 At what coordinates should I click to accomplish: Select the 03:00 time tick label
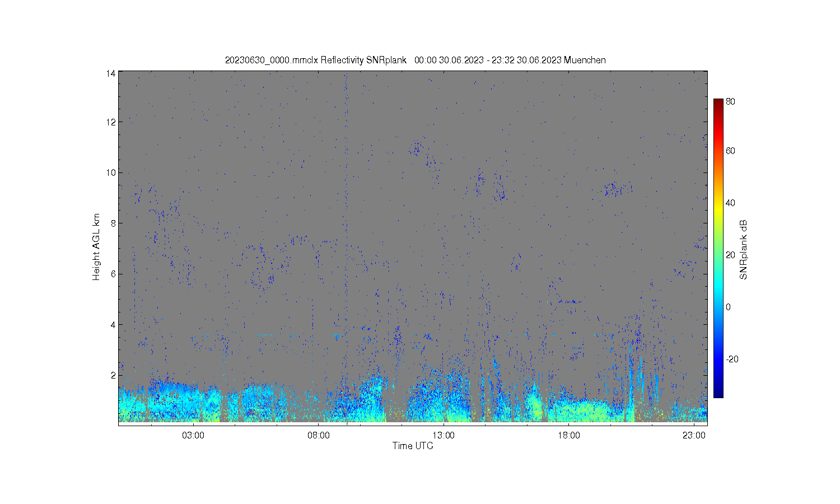click(194, 435)
